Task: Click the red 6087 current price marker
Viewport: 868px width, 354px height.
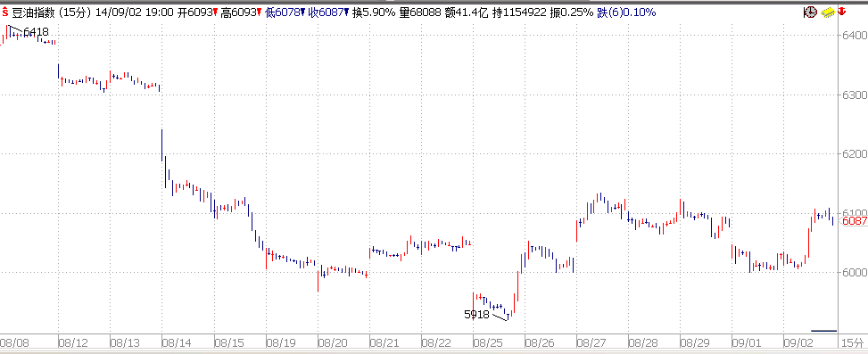Action: point(854,221)
